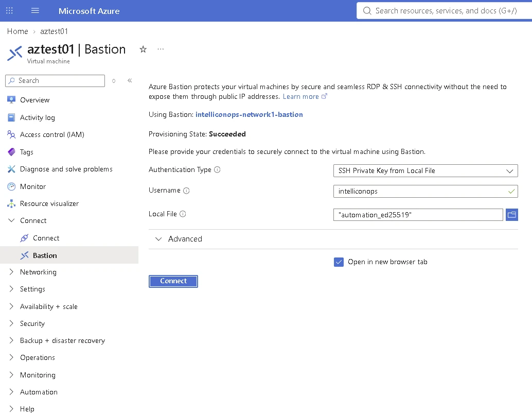Click the global search resources box
Screen dimensions: 532x413
click(x=445, y=11)
